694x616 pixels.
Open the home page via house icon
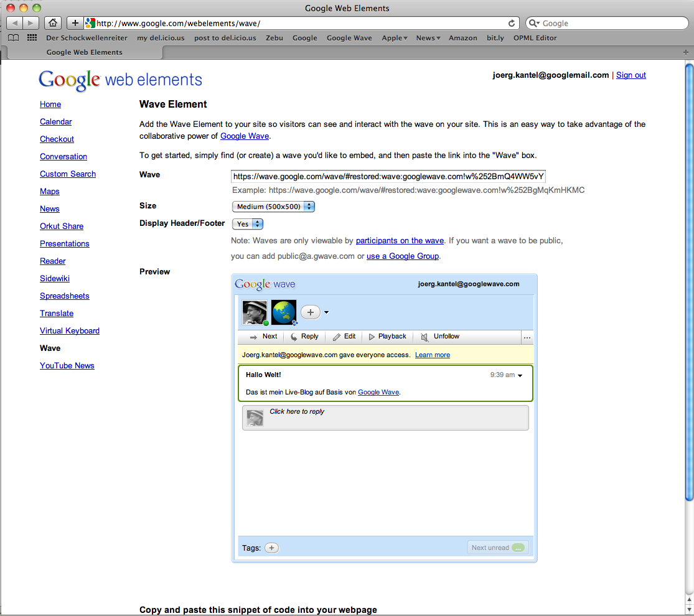pyautogui.click(x=53, y=23)
